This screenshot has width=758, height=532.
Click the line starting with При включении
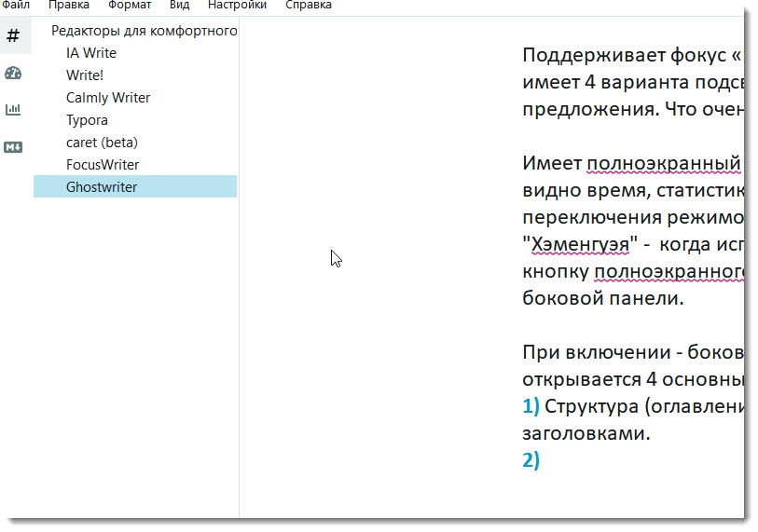[632, 352]
